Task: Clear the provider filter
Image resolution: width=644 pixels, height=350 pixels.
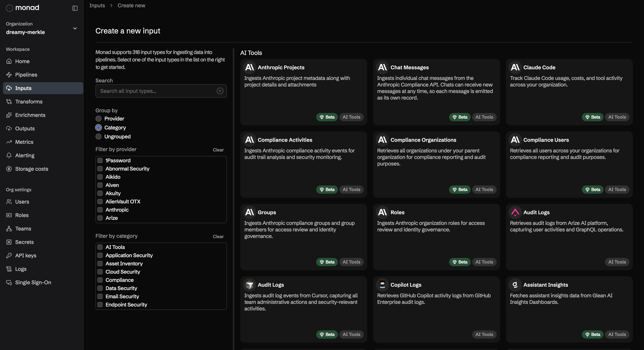Action: pos(218,150)
